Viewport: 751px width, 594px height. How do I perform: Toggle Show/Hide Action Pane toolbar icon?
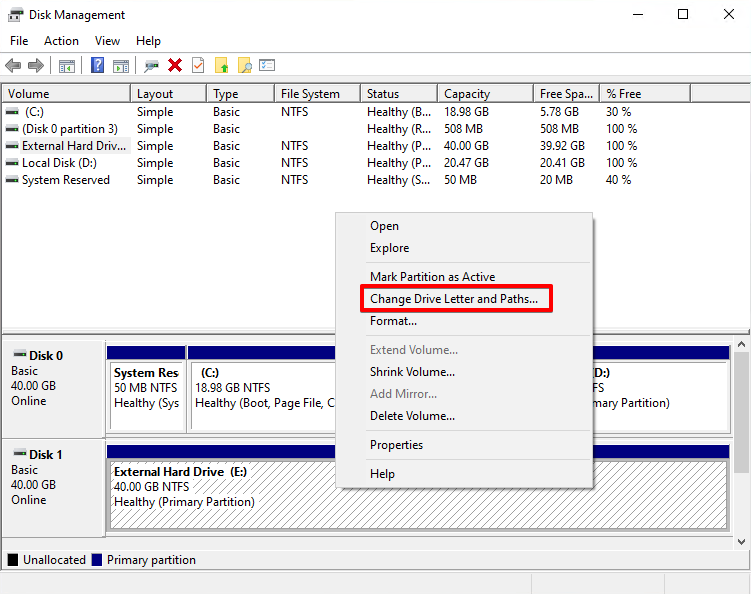pos(121,66)
